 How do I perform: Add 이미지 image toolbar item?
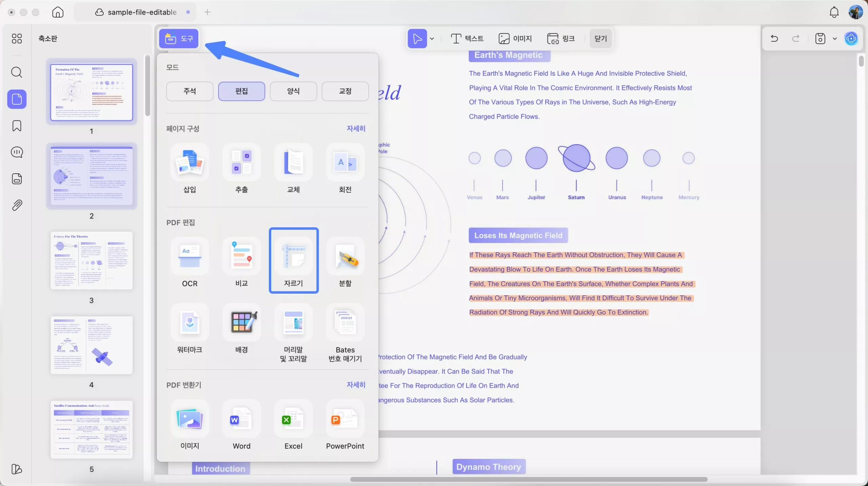(515, 39)
